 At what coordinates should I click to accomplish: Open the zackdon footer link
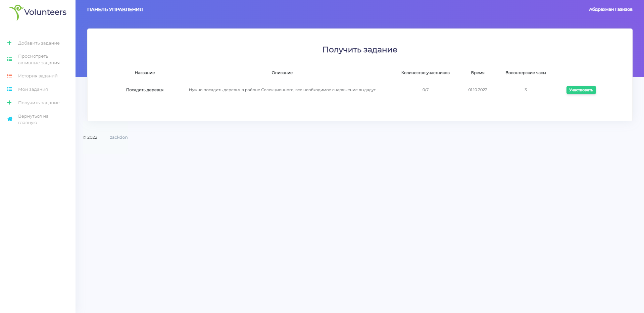point(119,137)
